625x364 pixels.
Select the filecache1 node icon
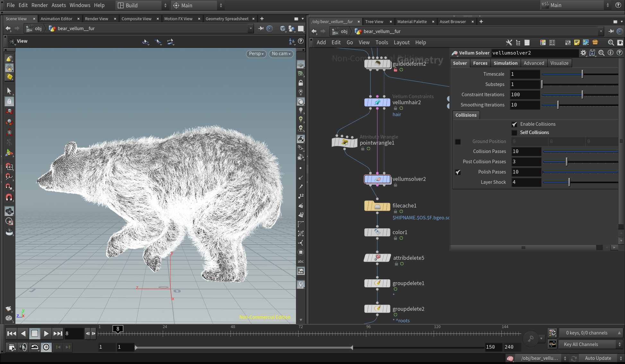[378, 206]
